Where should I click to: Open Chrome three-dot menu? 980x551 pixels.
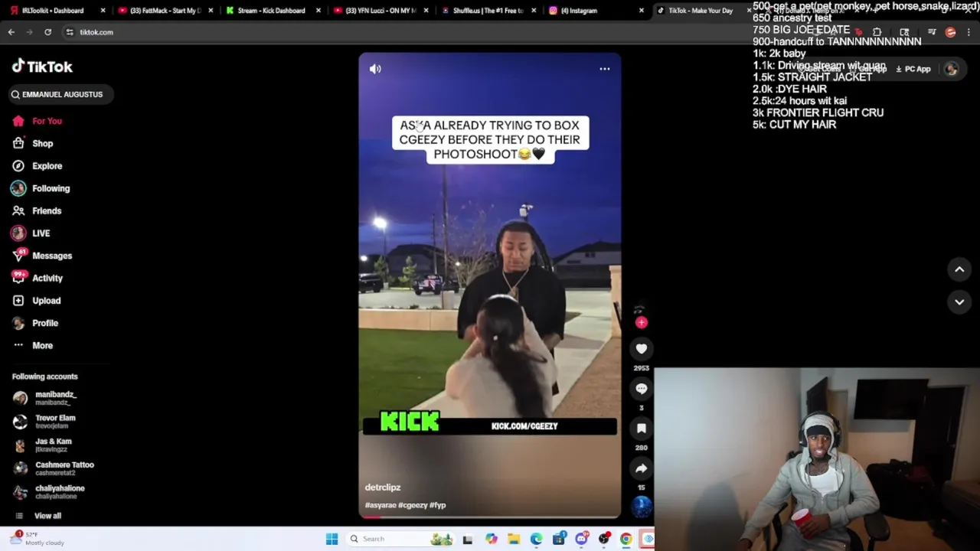point(969,32)
